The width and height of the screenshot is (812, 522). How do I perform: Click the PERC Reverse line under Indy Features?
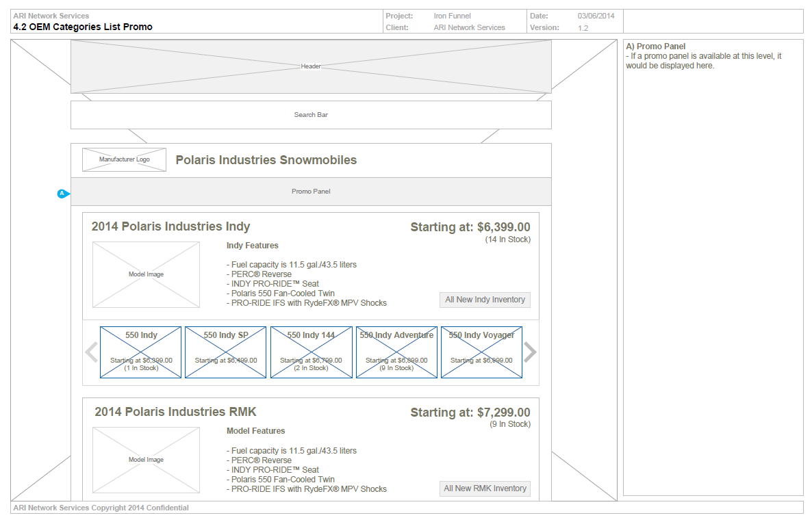(259, 274)
